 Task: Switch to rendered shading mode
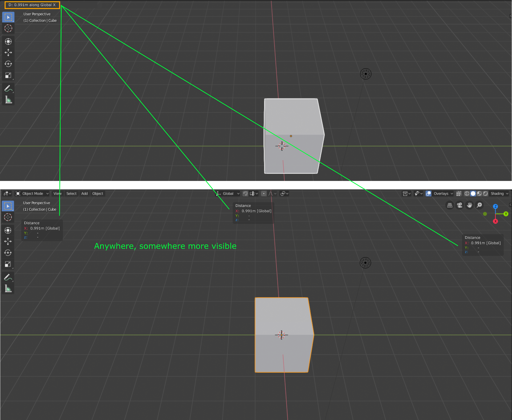pos(485,194)
